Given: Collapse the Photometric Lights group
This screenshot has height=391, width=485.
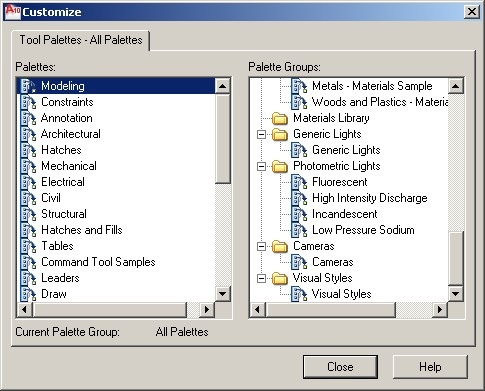Looking at the screenshot, I should (x=262, y=166).
